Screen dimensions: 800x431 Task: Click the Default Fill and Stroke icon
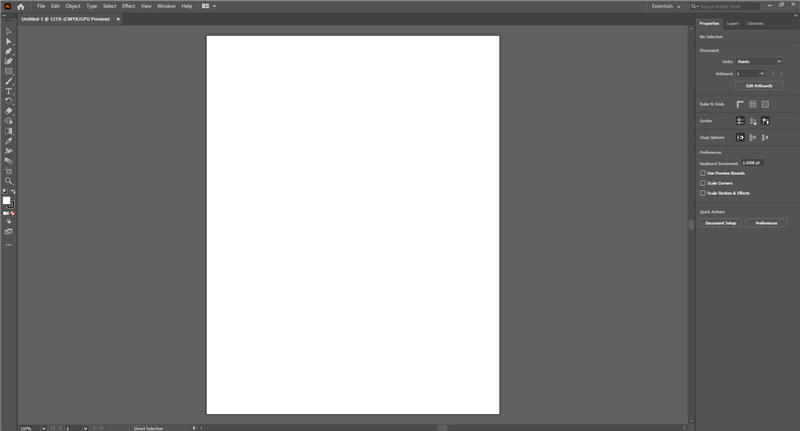[5, 192]
